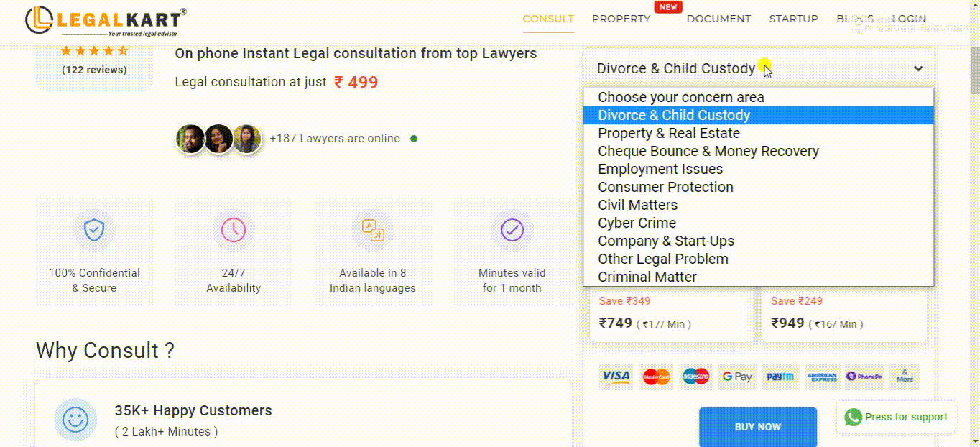
Task: Click the 24/7 availability clock icon
Action: (x=234, y=230)
